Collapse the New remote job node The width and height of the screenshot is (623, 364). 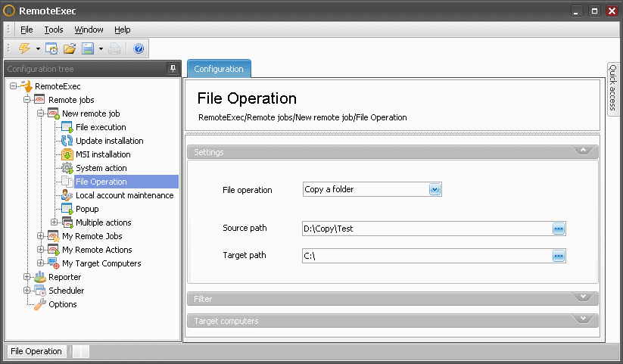[41, 114]
